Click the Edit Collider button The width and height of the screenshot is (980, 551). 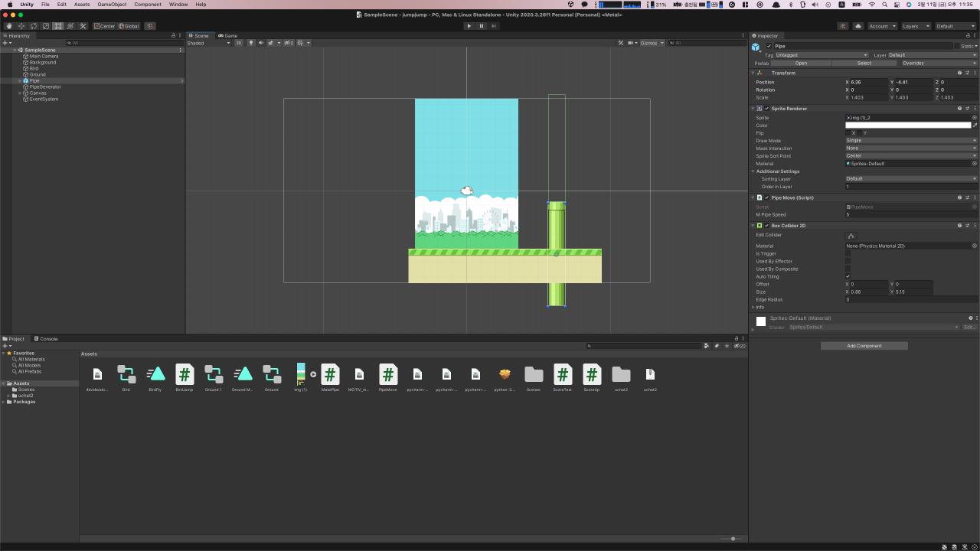[851, 236]
